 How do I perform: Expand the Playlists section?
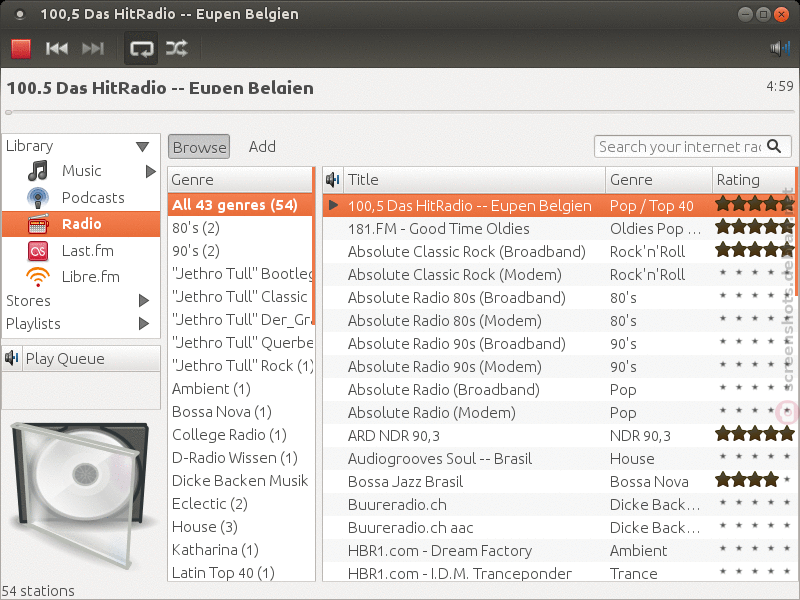click(x=143, y=323)
